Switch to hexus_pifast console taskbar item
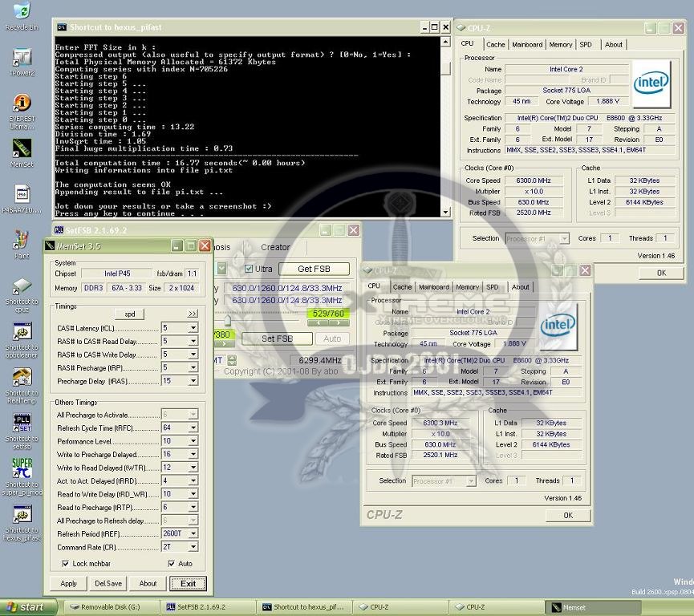The width and height of the screenshot is (694, 616). point(303,607)
